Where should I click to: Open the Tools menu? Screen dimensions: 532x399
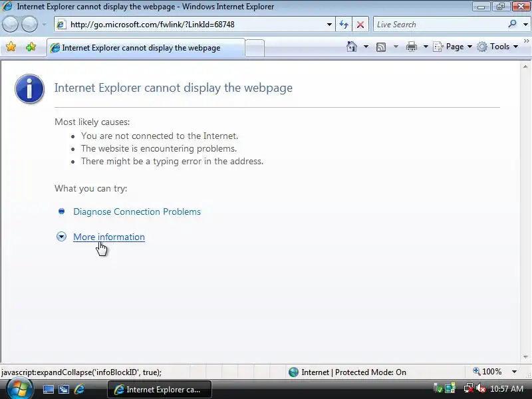[x=497, y=47]
